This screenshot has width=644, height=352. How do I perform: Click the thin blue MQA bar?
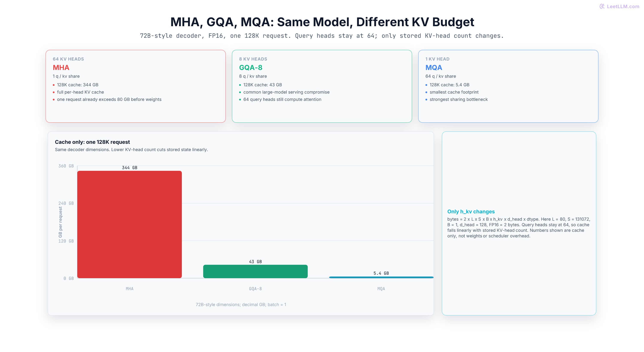point(381,277)
